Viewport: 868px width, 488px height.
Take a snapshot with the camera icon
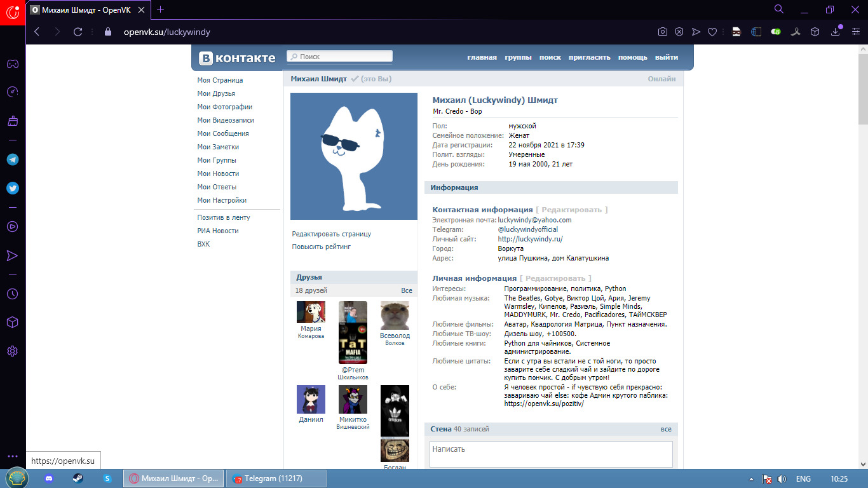(x=662, y=32)
